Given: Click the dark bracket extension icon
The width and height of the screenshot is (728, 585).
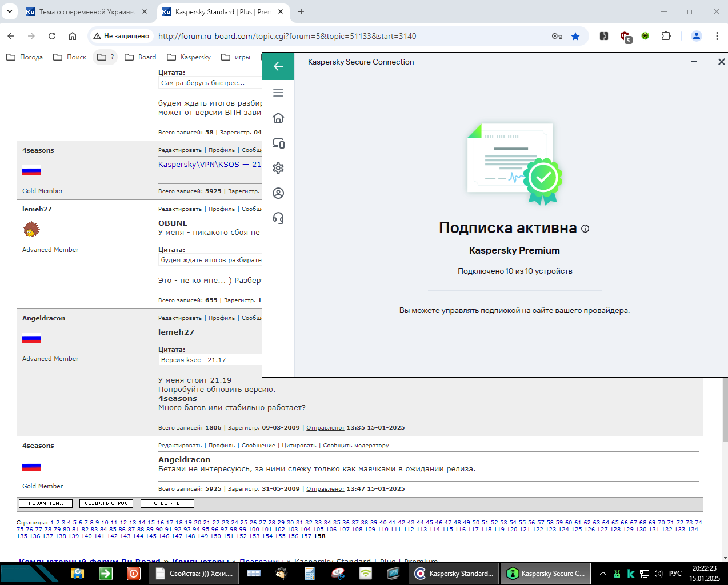Looking at the screenshot, I should 604,36.
